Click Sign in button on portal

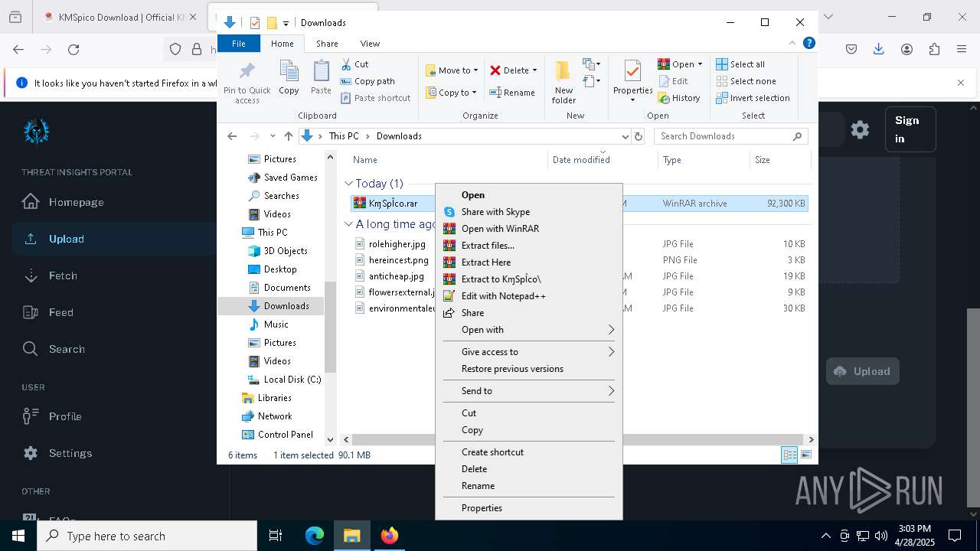tap(910, 129)
